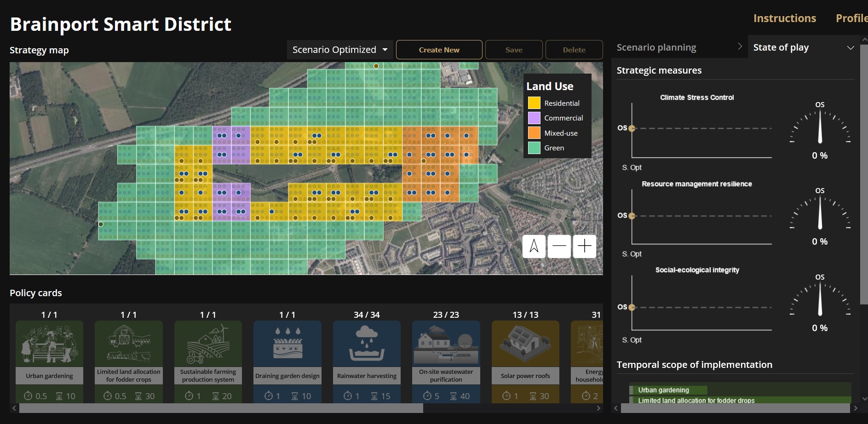
Task: Click the Create New button
Action: [439, 50]
